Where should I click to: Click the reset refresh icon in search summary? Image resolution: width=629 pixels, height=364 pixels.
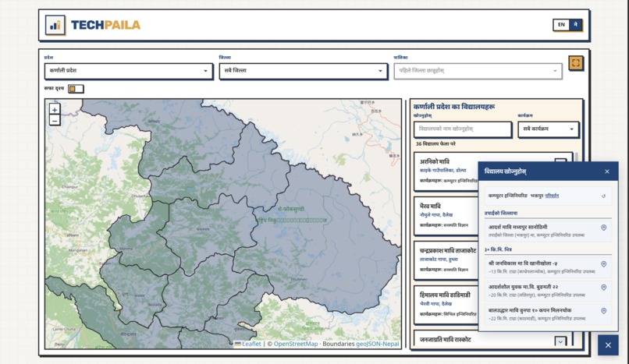603,196
